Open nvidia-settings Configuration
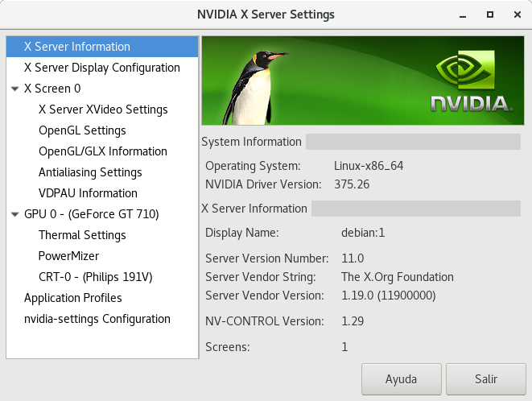The width and height of the screenshot is (532, 401). click(x=97, y=319)
